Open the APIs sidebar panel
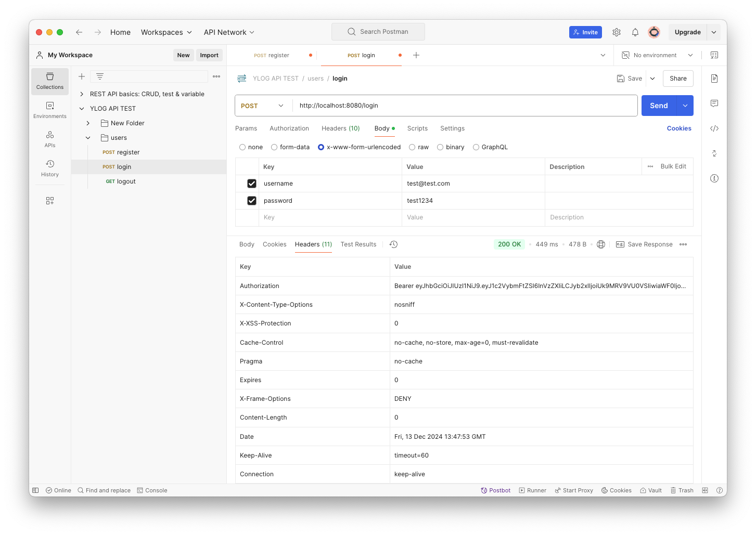This screenshot has height=535, width=756. click(x=50, y=139)
